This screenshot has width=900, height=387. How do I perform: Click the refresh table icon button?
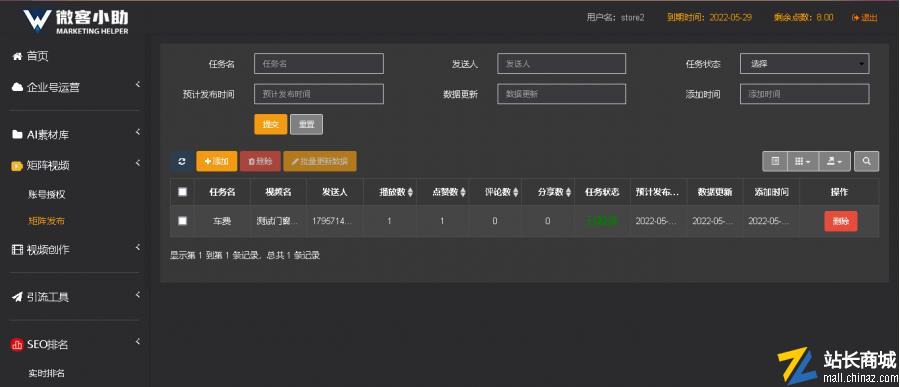point(182,161)
